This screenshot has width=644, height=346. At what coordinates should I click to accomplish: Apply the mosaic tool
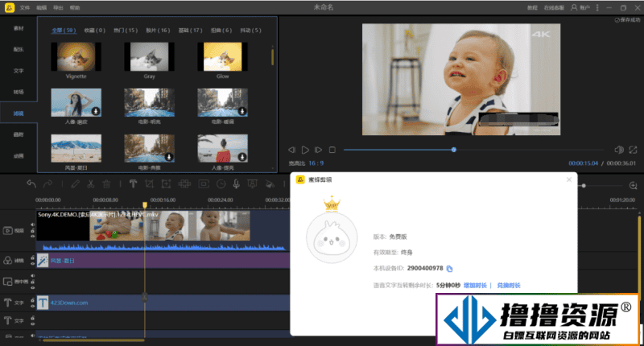184,184
